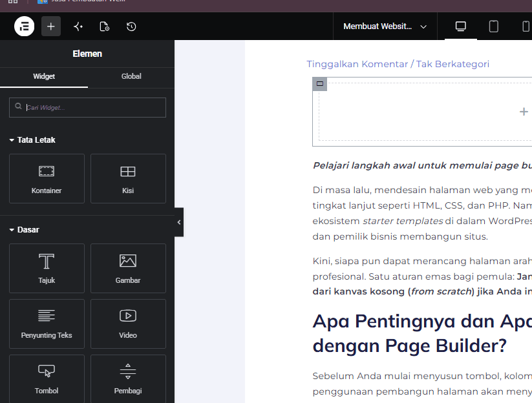
Task: Open the revision history icon
Action: pos(131,26)
